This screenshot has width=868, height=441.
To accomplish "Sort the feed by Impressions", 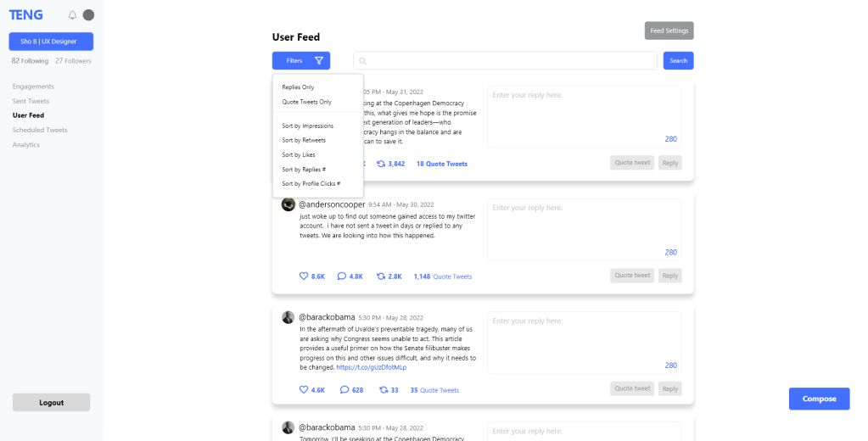I will click(307, 126).
